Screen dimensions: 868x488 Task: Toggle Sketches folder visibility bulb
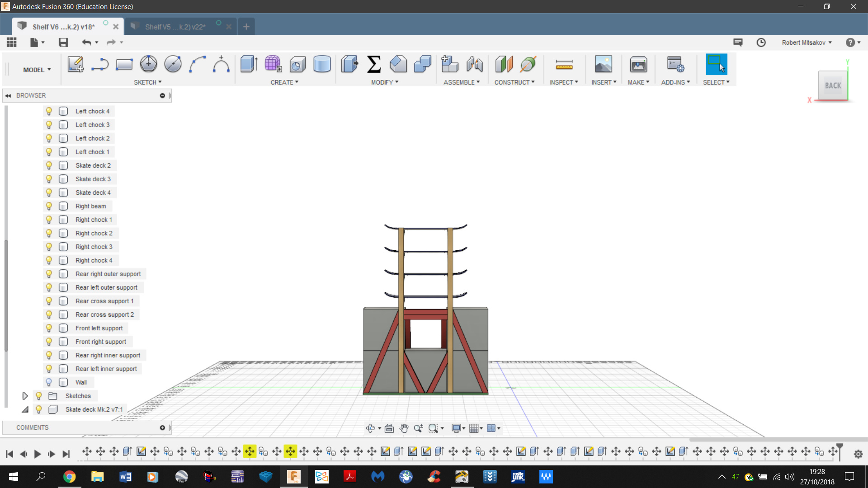39,396
